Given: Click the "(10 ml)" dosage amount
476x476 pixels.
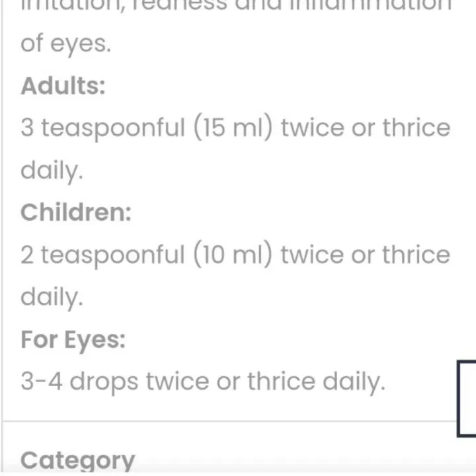Looking at the screenshot, I should click(x=233, y=255).
